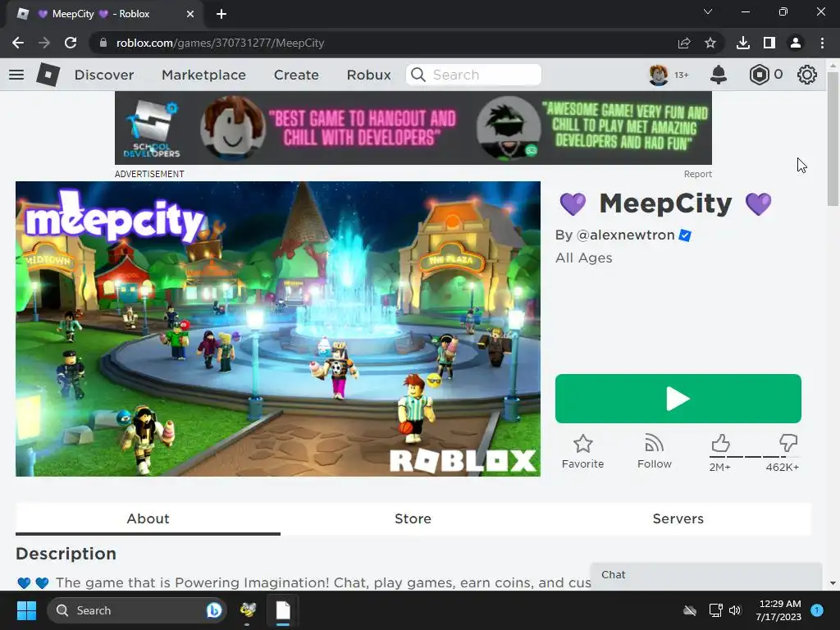
Task: Click the search magnifier icon
Action: tap(418, 75)
